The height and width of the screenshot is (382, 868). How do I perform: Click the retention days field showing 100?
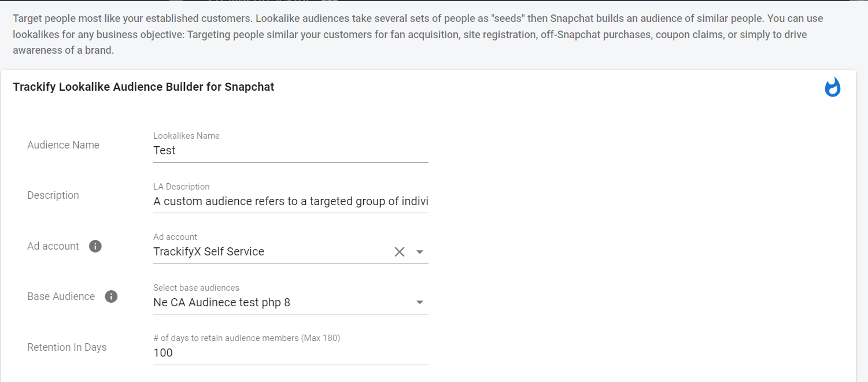click(289, 353)
